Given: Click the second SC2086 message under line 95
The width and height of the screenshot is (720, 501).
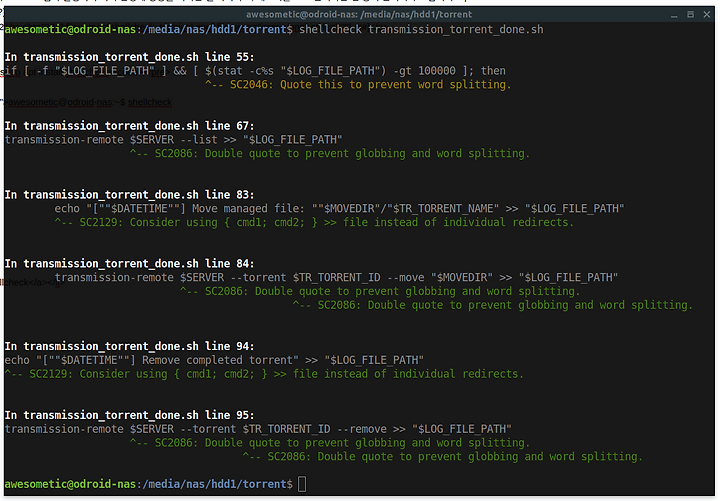Looking at the screenshot, I should click(x=443, y=456).
